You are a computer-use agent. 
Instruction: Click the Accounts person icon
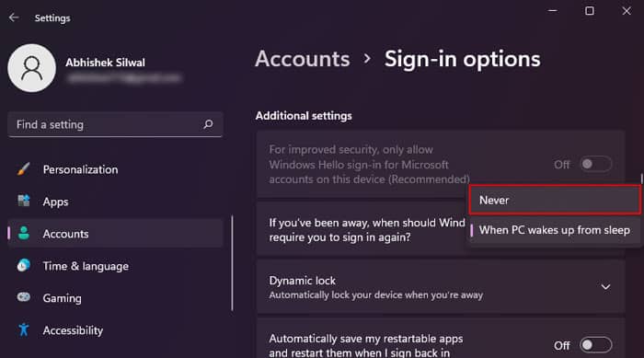coord(23,233)
